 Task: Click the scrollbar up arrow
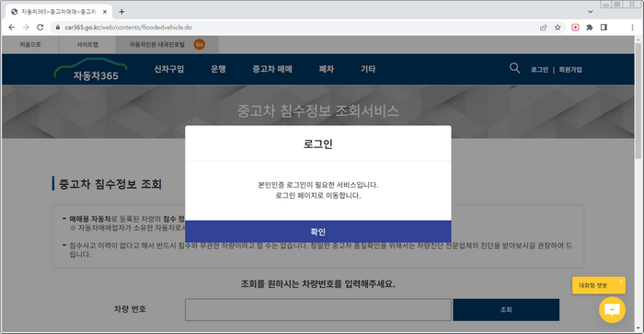[x=638, y=40]
